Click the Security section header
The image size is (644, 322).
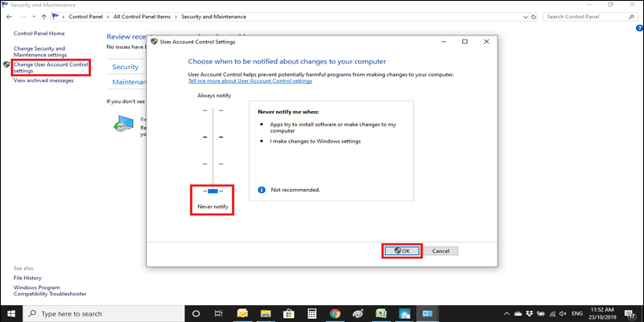pyautogui.click(x=126, y=67)
